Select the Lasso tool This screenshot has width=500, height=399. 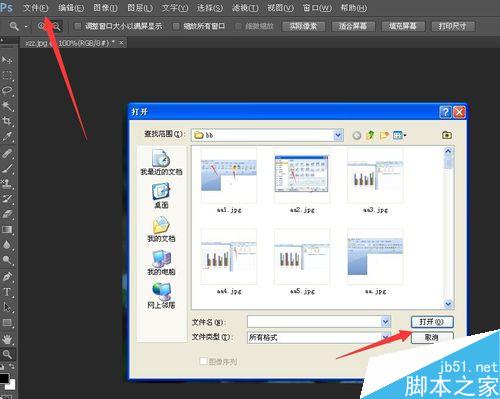coord(7,91)
